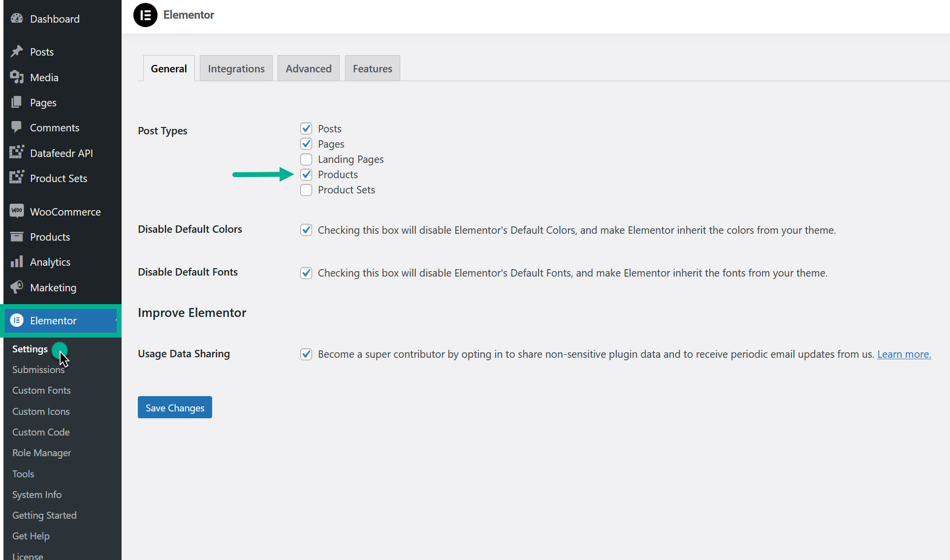Click the Analytics bar chart icon
Viewport: 950px width, 560px height.
coord(17,261)
